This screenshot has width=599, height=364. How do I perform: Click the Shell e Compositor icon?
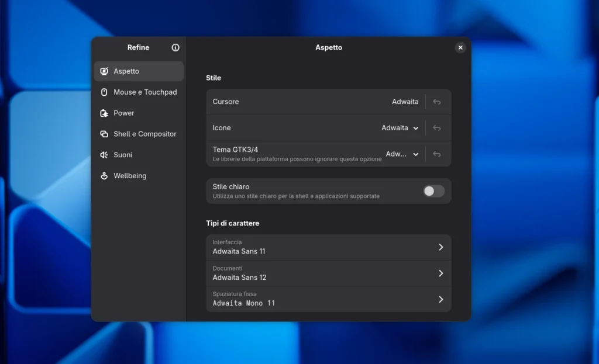pyautogui.click(x=104, y=134)
